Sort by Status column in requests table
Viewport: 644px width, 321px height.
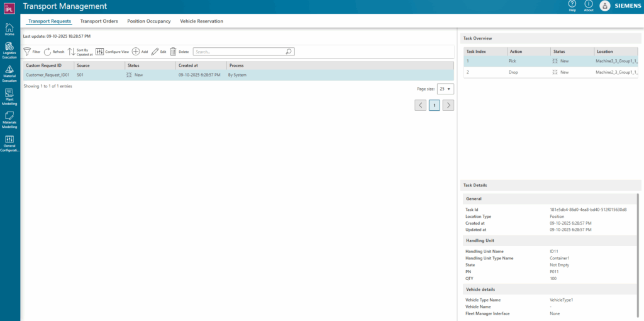tap(150, 65)
